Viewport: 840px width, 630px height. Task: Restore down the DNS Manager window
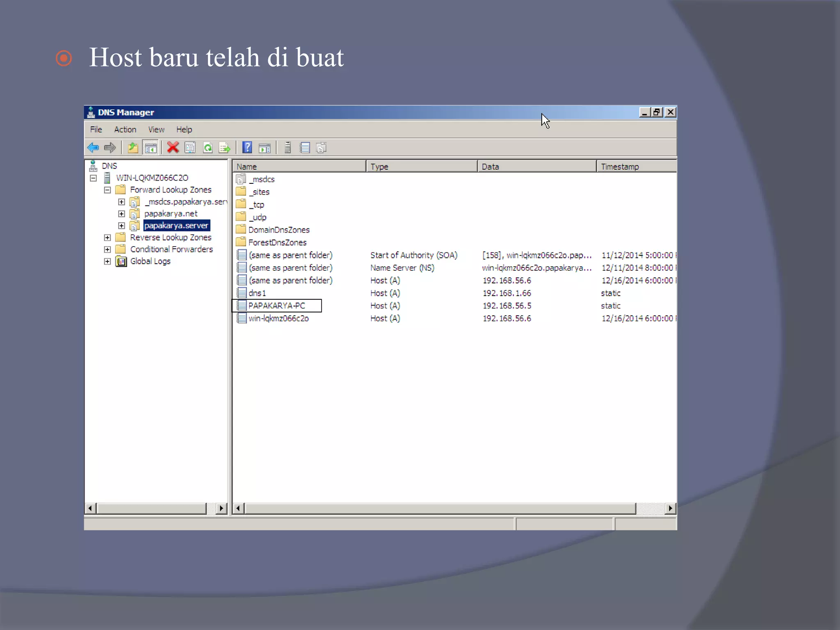click(657, 112)
